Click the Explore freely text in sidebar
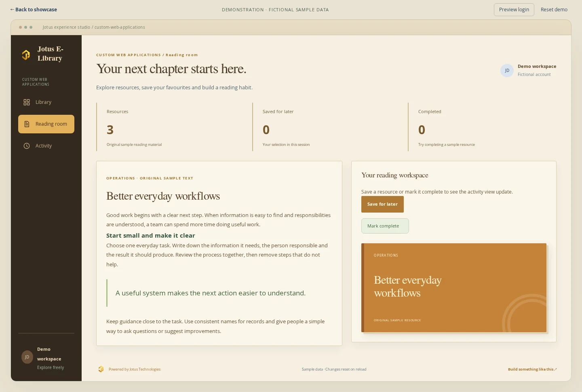Image resolution: width=582 pixels, height=392 pixels. point(51,368)
